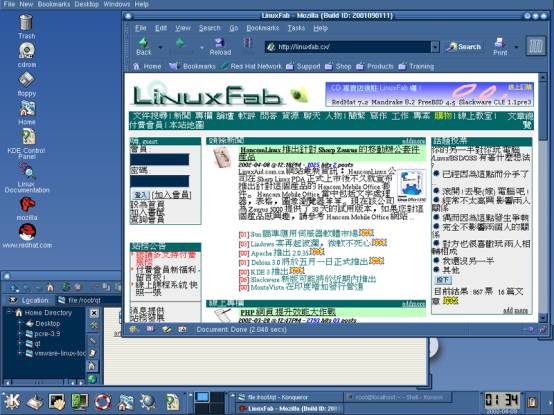Close the Konqueror sidebar with X button

pos(94,313)
